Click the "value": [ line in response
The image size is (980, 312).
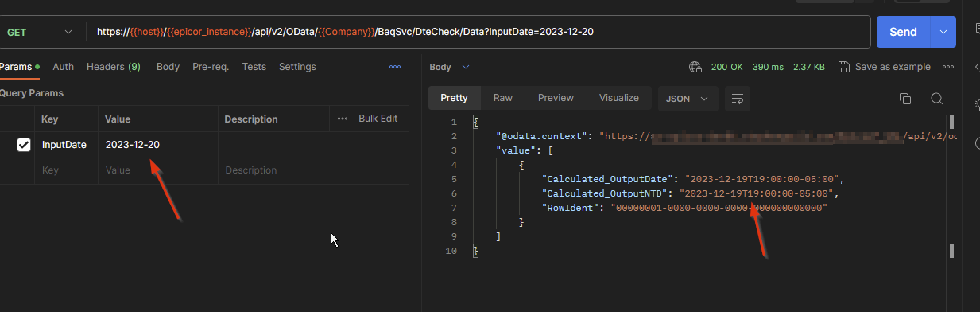pos(524,150)
